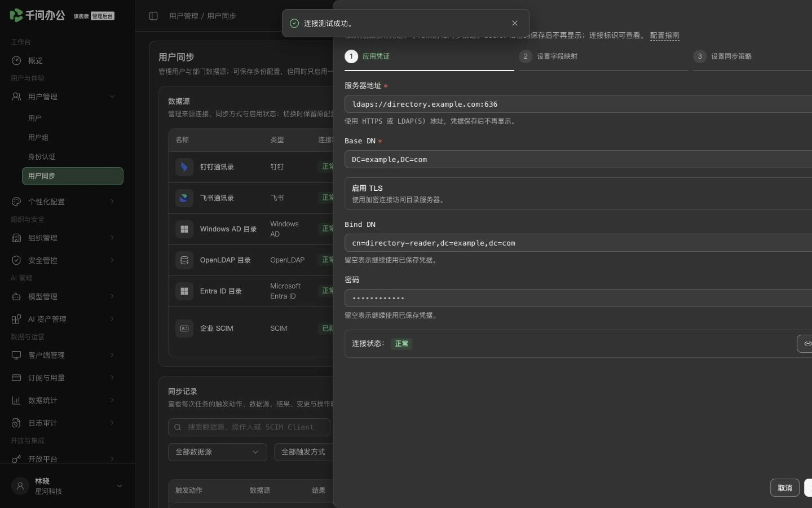Click the 服务器地址 input field
812x508 pixels.
[x=579, y=104]
